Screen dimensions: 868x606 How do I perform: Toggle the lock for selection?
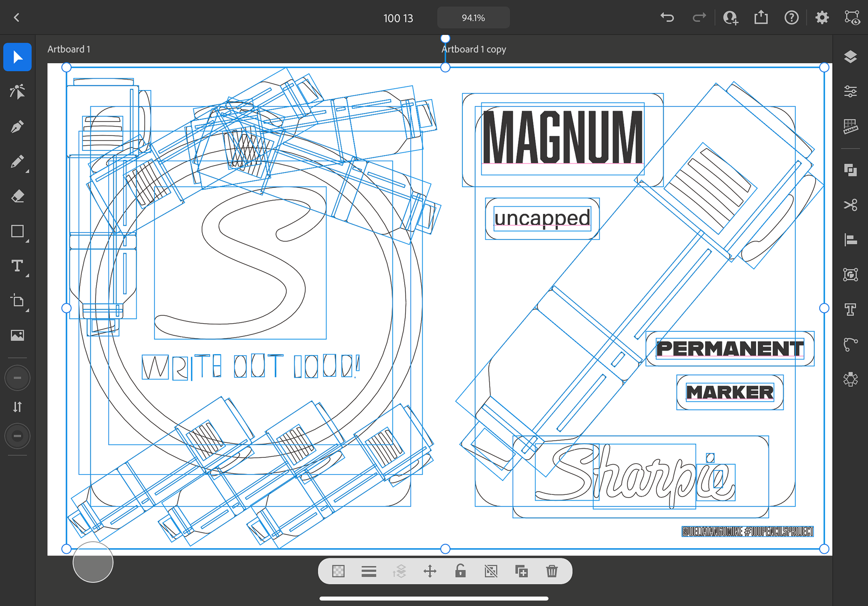460,571
